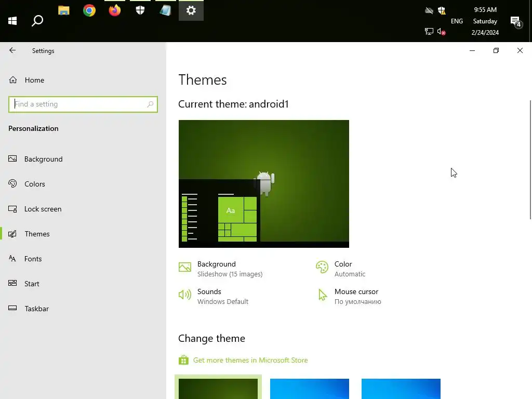This screenshot has width=532, height=399.
Task: Click the Background picture icon in the sidebar
Action: point(12,159)
